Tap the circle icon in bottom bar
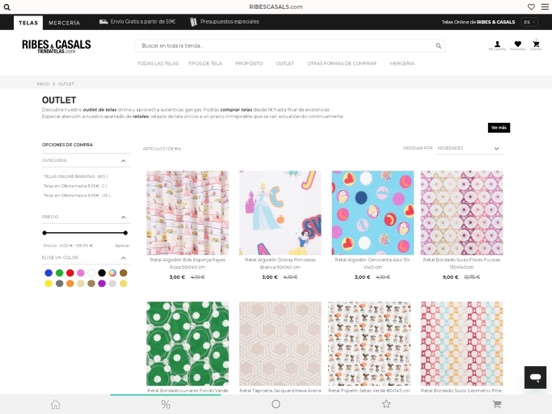The image size is (552, 414). (x=276, y=404)
